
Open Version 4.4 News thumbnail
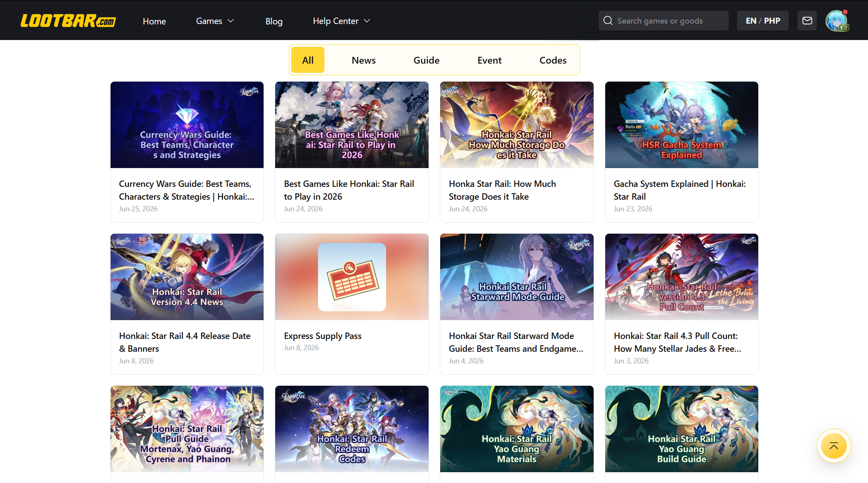[187, 277]
